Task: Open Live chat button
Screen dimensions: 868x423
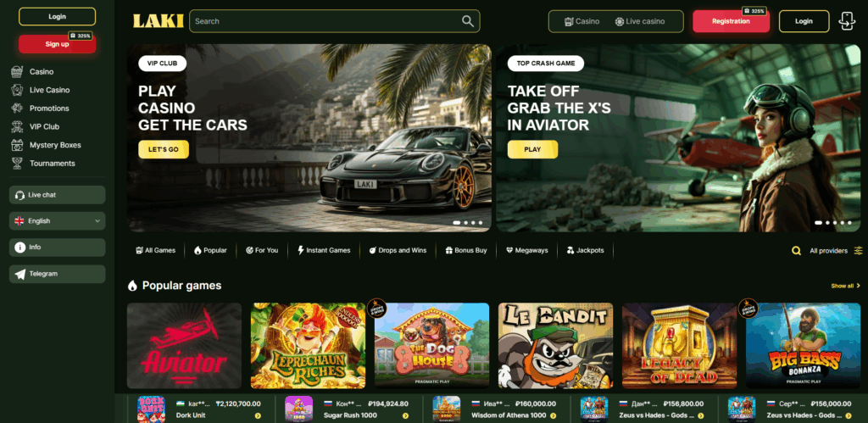Action: pos(57,195)
